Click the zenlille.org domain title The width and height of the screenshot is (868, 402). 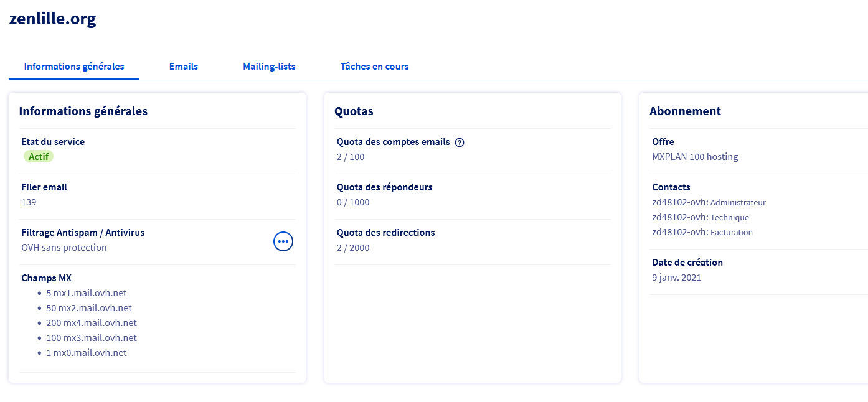52,19
